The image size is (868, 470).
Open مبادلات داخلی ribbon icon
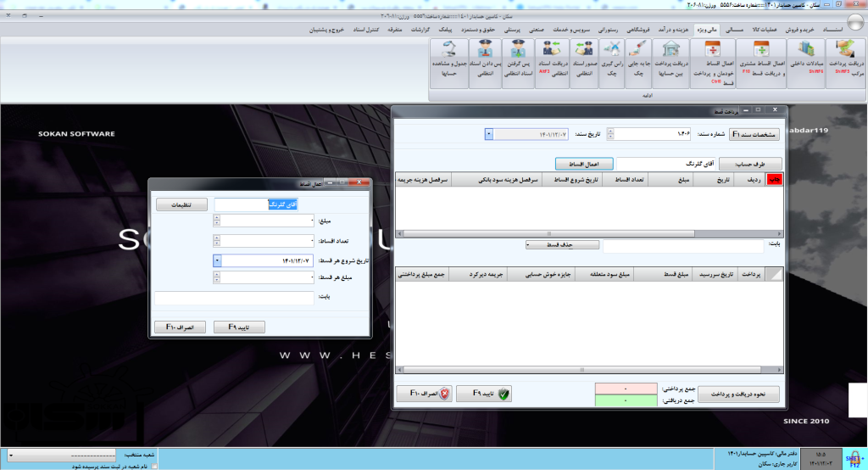tap(806, 63)
